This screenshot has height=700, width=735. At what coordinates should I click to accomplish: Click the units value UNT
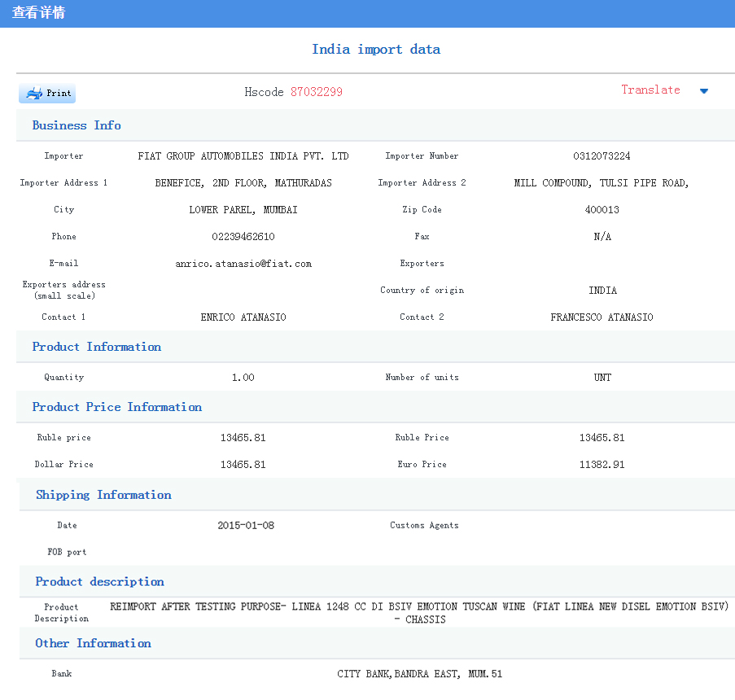pos(602,378)
